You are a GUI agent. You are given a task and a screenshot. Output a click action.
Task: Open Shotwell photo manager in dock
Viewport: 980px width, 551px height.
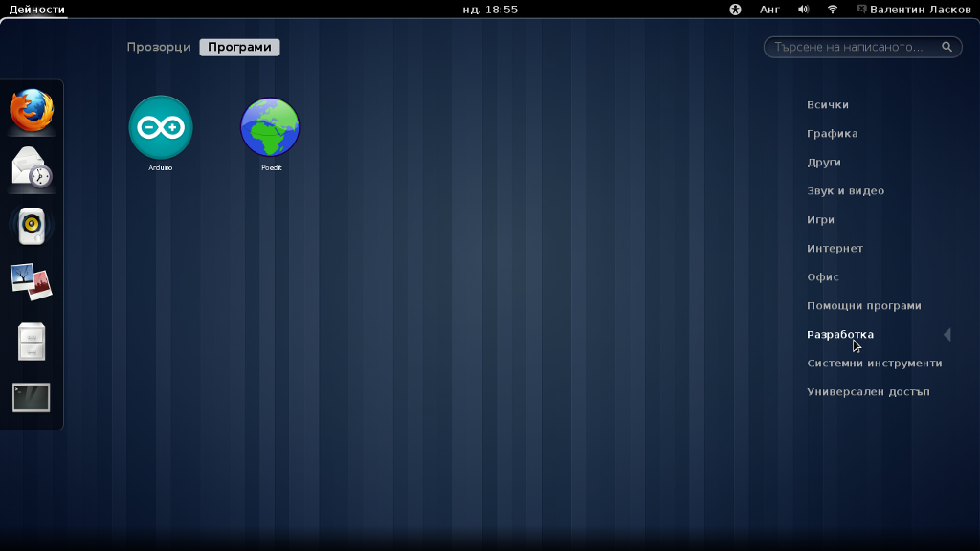32,282
